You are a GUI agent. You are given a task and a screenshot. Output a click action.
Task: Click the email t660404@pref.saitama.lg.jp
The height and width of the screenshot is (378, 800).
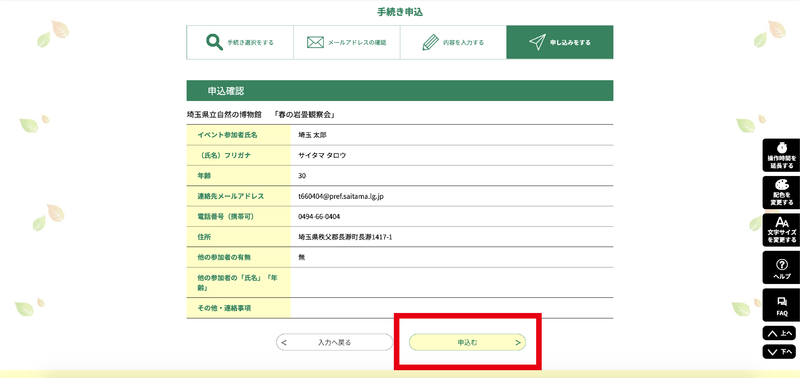[341, 196]
